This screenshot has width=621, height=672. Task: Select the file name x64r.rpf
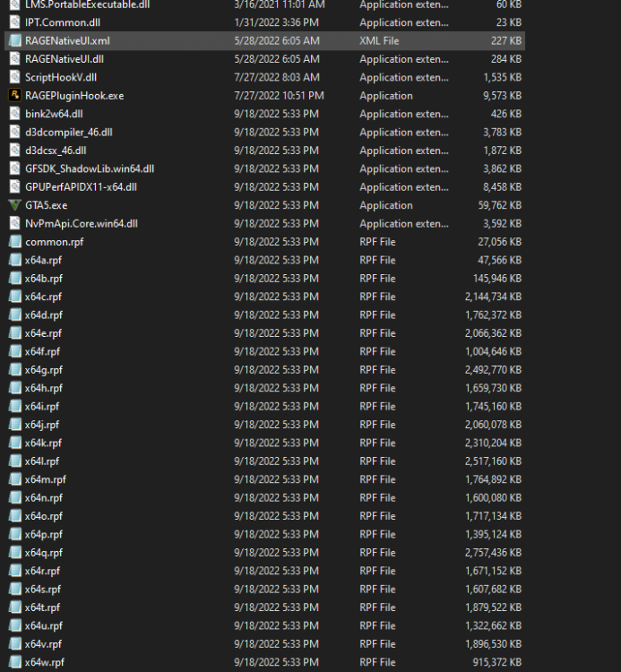(x=42, y=572)
